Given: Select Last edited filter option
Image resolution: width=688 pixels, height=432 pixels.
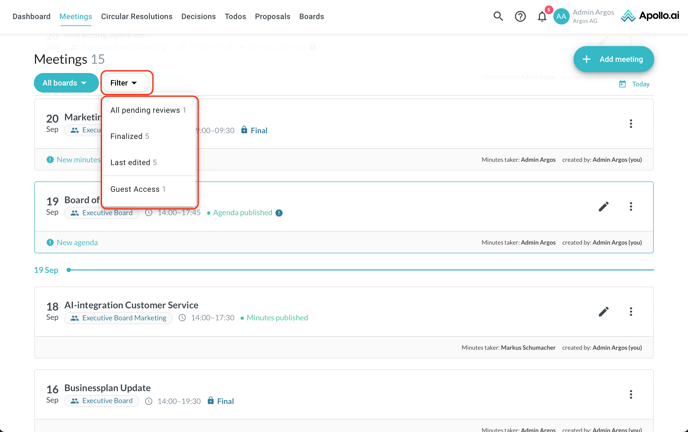Looking at the screenshot, I should tap(133, 162).
